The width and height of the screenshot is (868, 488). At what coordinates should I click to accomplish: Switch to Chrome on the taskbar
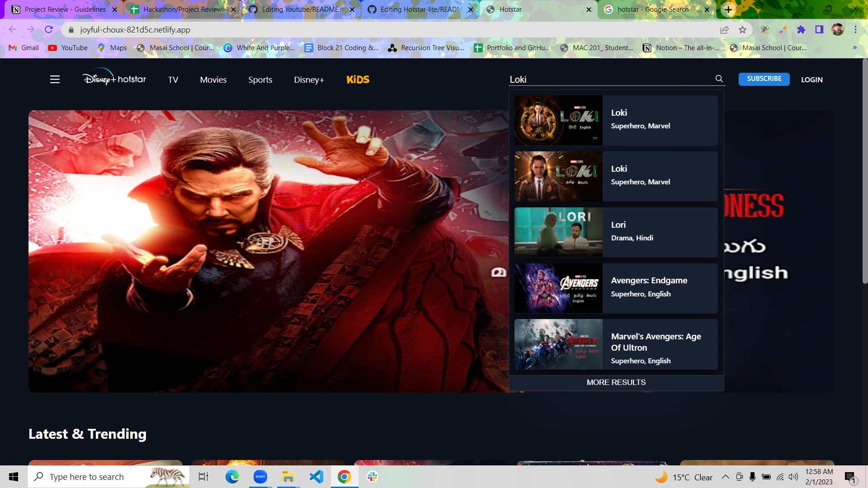tap(344, 477)
